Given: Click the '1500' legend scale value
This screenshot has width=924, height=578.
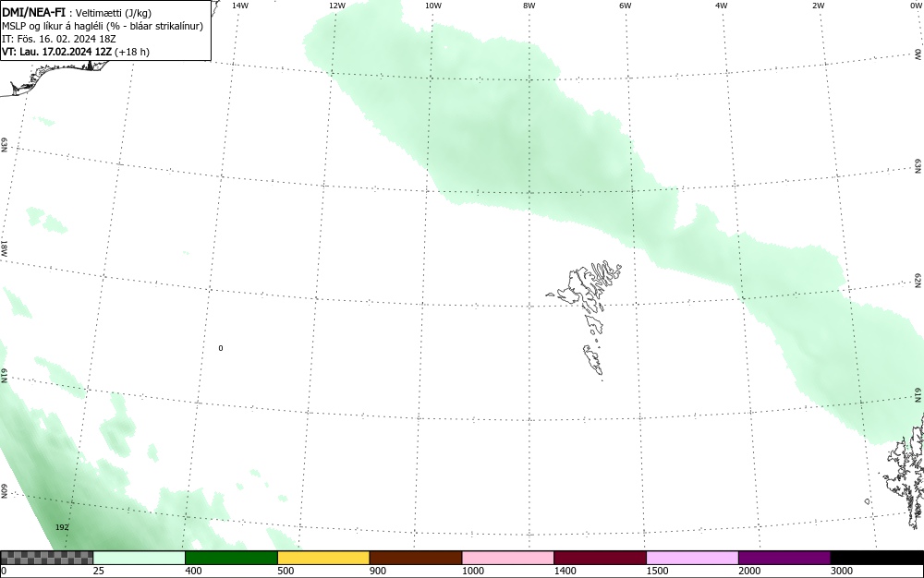Looking at the screenshot, I should coord(657,571).
